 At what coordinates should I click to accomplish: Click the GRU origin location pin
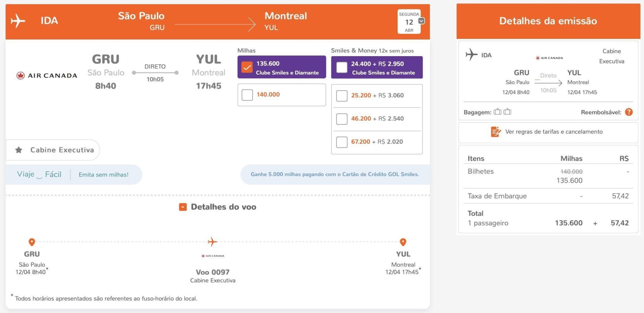click(32, 242)
